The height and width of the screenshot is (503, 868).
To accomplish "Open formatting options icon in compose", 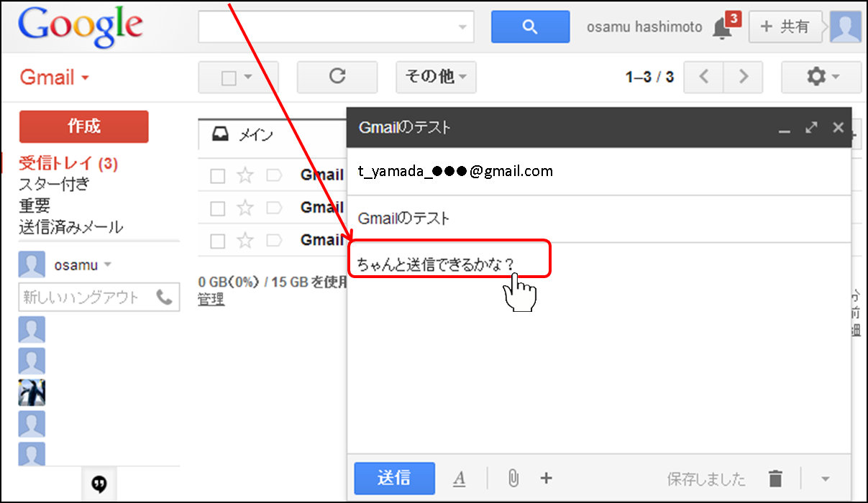I will (x=460, y=479).
